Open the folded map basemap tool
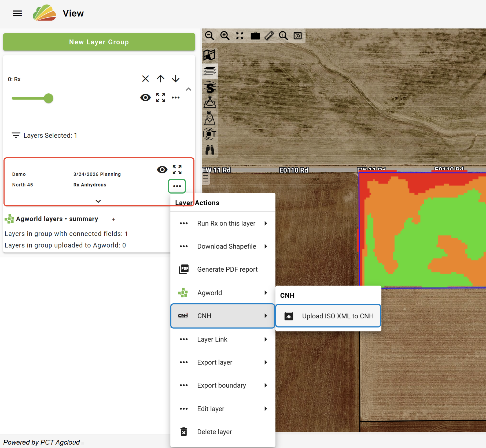Image resolution: width=486 pixels, height=448 pixels. 209,55
